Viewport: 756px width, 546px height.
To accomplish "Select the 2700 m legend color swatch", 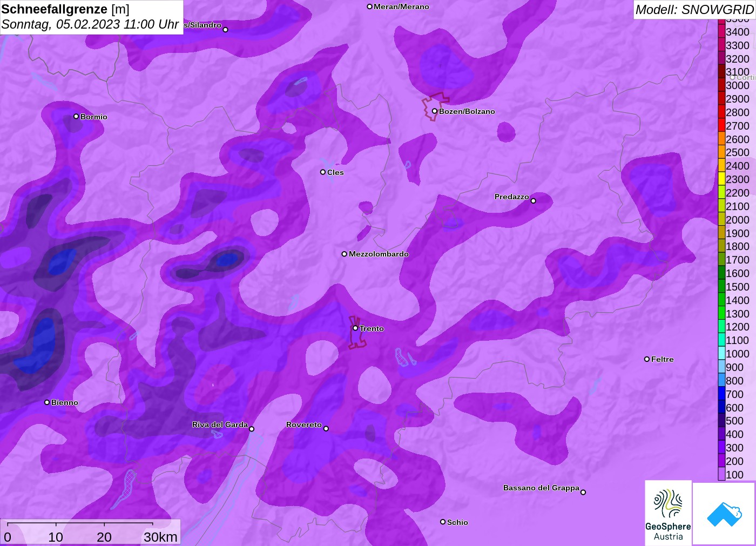I will 721,126.
